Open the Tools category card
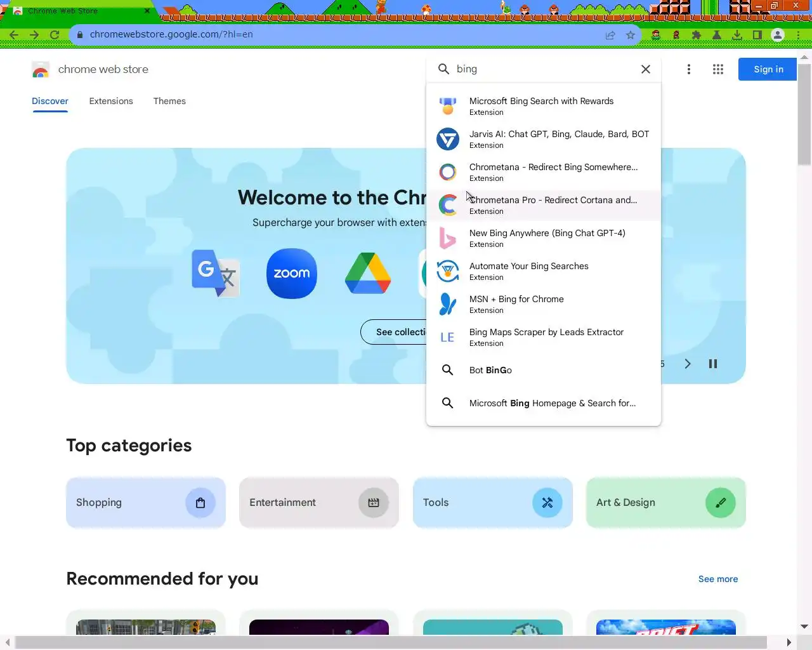This screenshot has height=650, width=812. (x=493, y=503)
